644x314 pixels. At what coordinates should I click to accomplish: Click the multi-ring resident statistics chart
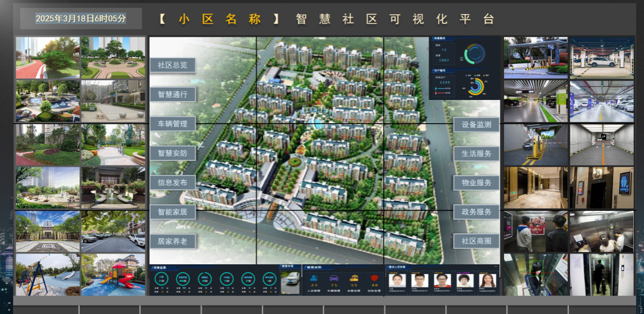coord(476,86)
